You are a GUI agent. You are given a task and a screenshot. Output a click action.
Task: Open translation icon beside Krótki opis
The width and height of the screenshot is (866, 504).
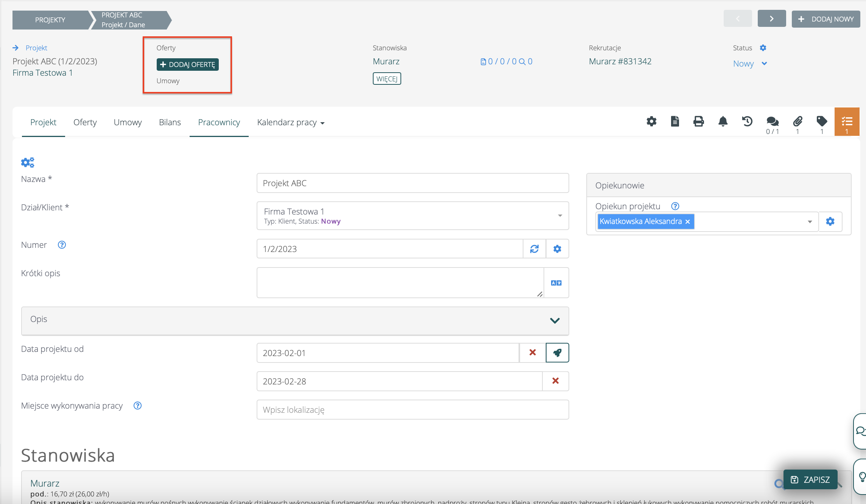[x=556, y=283]
